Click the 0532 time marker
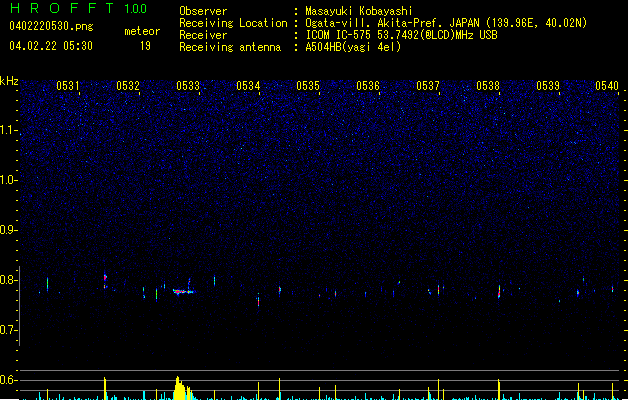Viewport: 629px width, 400px height. (x=128, y=86)
